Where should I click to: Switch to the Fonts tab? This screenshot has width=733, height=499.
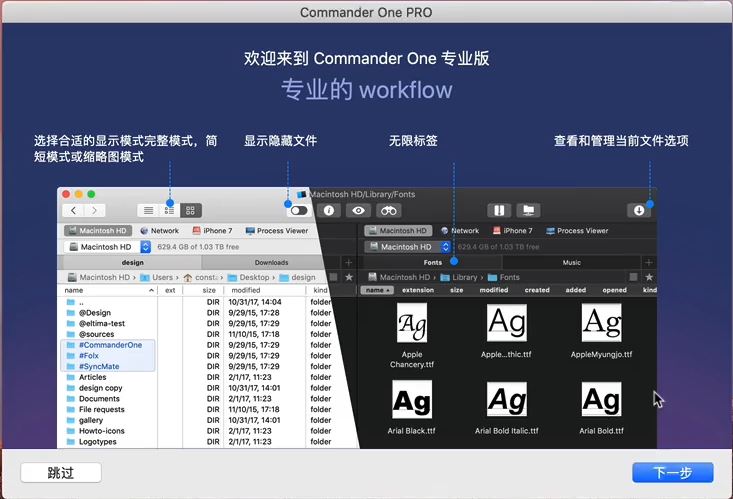click(x=432, y=262)
